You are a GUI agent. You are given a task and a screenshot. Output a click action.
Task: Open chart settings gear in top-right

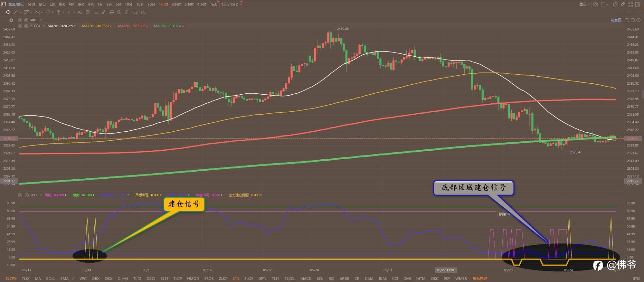pyautogui.click(x=596, y=4)
